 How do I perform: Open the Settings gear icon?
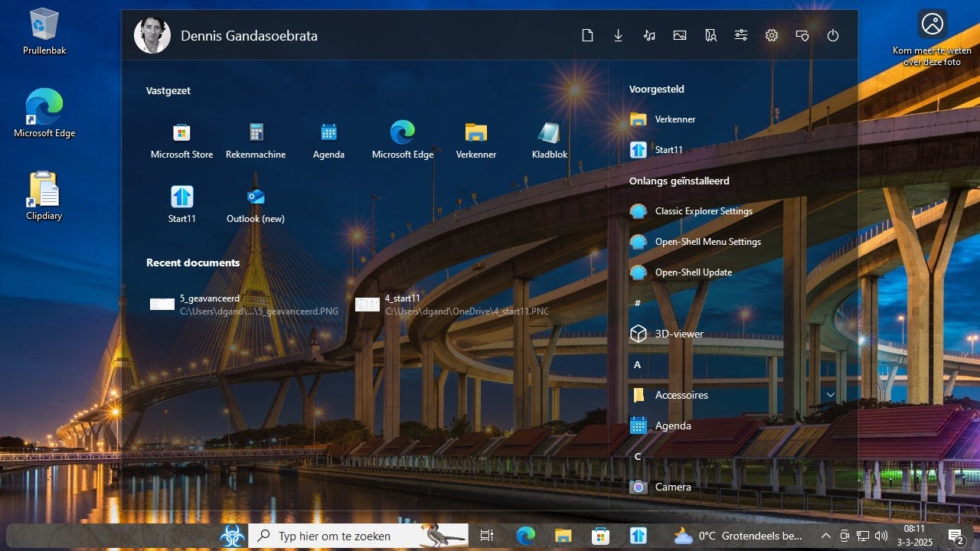(x=772, y=35)
